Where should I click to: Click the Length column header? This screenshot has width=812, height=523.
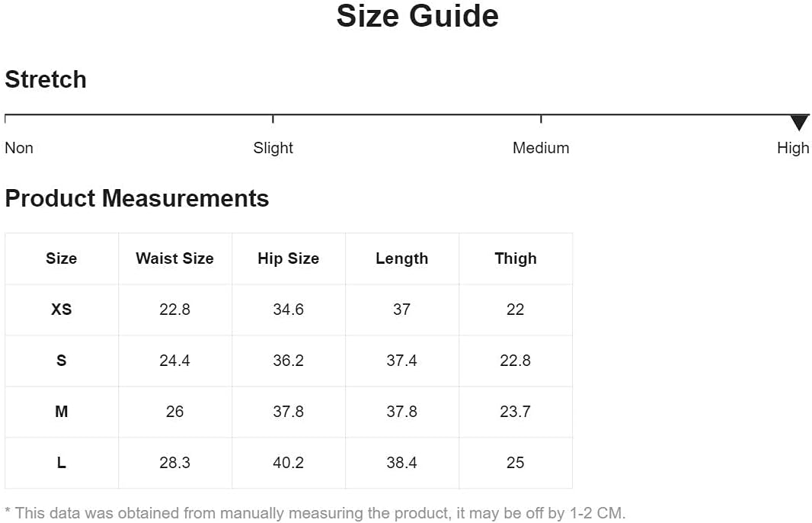pyautogui.click(x=401, y=258)
